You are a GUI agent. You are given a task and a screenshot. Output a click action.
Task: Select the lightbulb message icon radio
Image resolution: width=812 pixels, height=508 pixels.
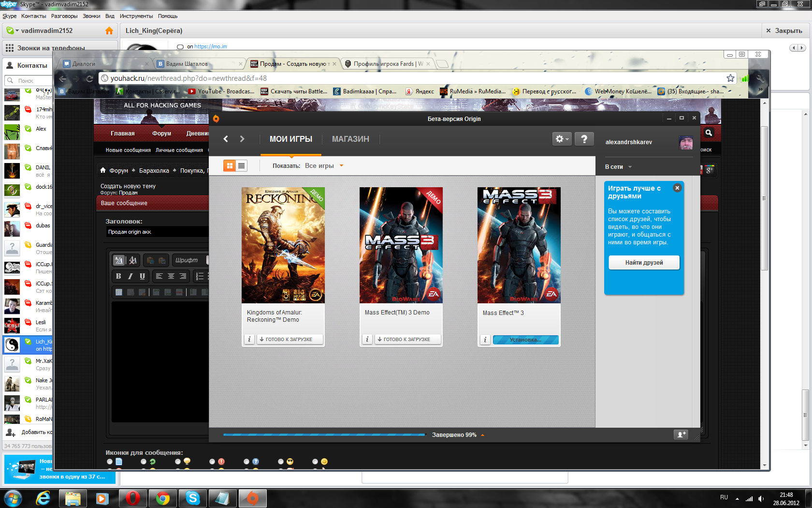(178, 462)
